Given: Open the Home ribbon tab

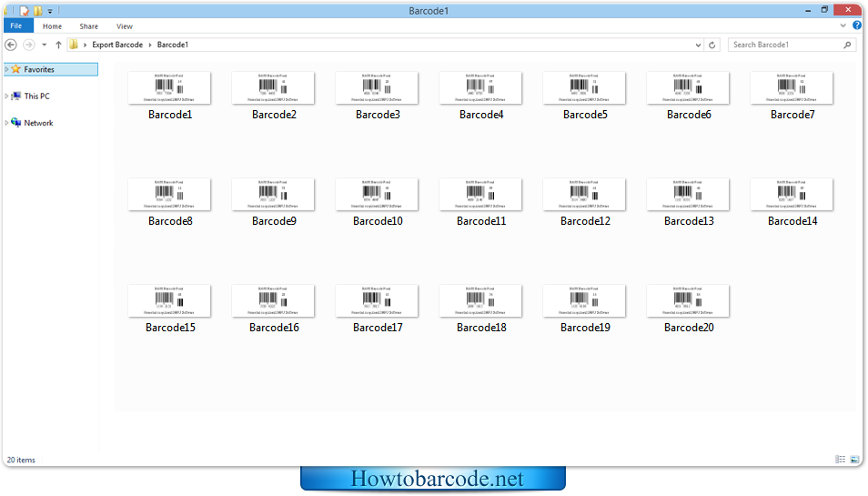Looking at the screenshot, I should click(x=52, y=26).
